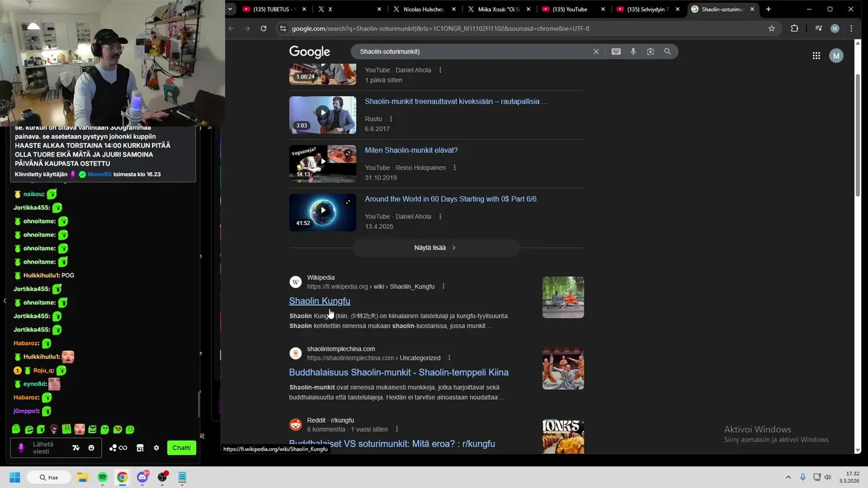Go to Google homepage logo

click(x=309, y=52)
